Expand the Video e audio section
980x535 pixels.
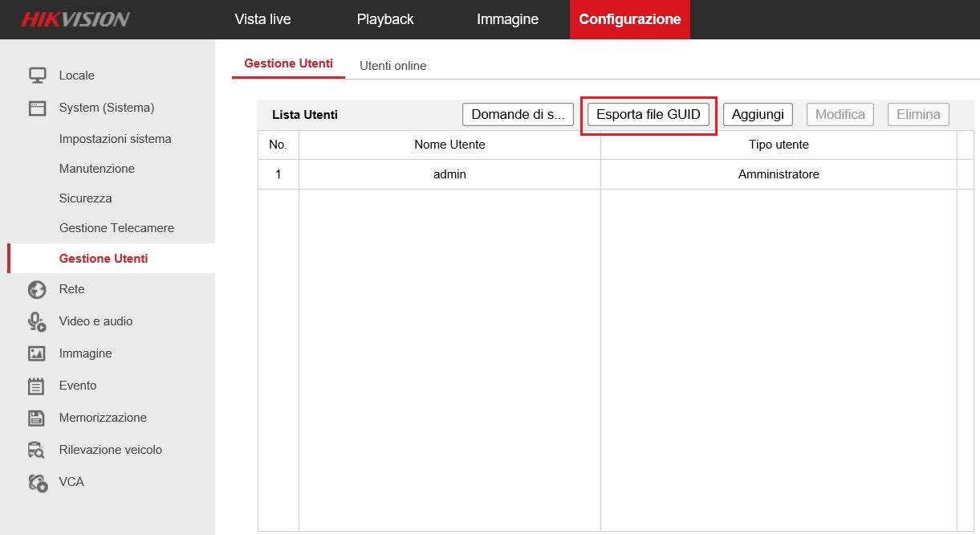(96, 321)
